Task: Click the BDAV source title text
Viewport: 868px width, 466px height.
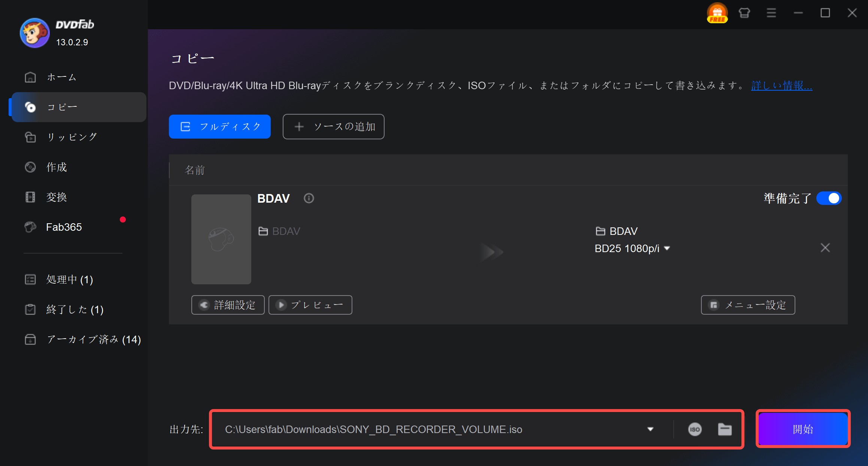Action: pos(274,198)
